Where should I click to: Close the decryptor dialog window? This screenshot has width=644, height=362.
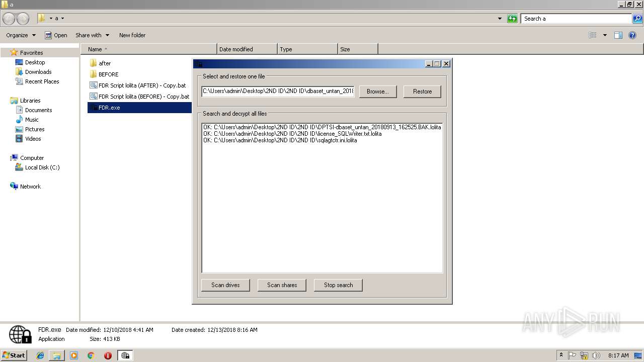446,63
